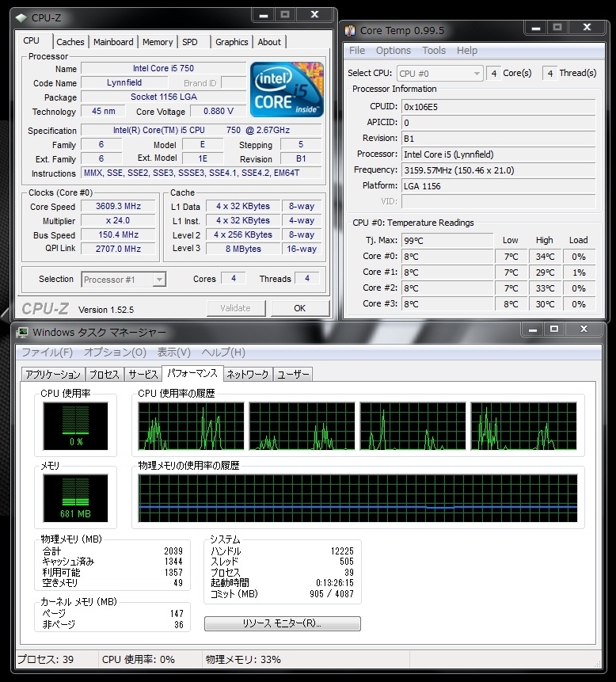Switch to the プロセス tab

105,375
